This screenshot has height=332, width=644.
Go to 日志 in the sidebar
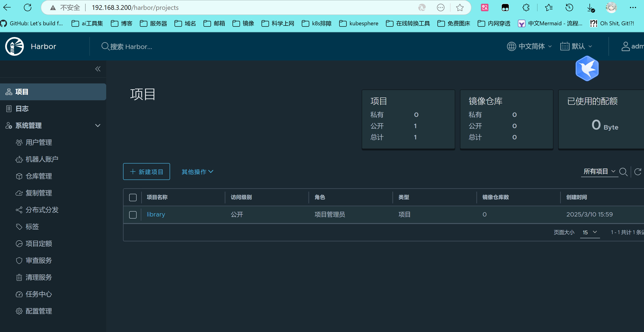22,109
